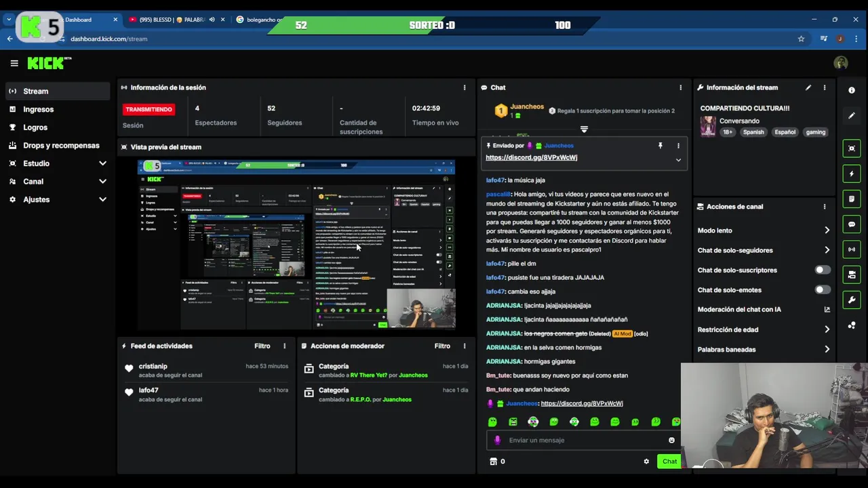Switch to bolegancho browser tab
Image resolution: width=868 pixels, height=488 pixels.
click(261, 20)
